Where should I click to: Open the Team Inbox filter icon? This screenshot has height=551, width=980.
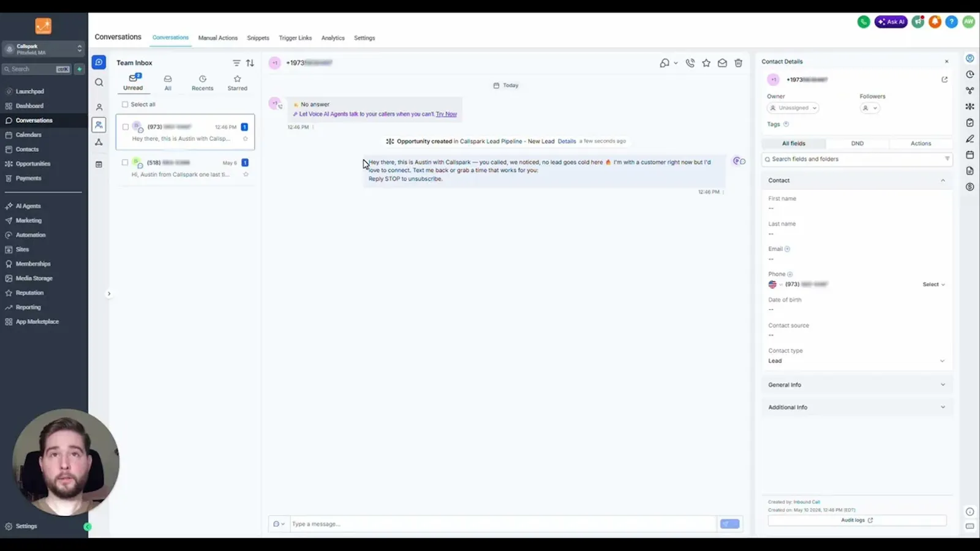pyautogui.click(x=236, y=63)
